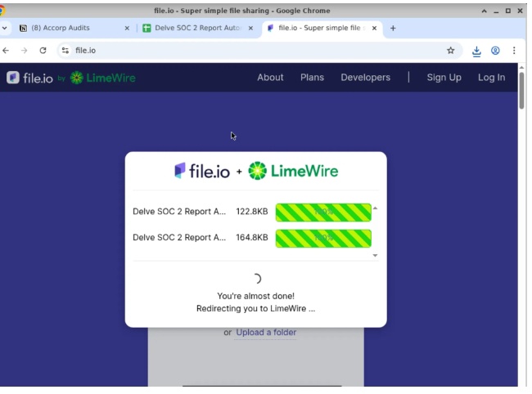This screenshot has height=394, width=532.
Task: Click the 164.8KB file size text
Action: (252, 238)
